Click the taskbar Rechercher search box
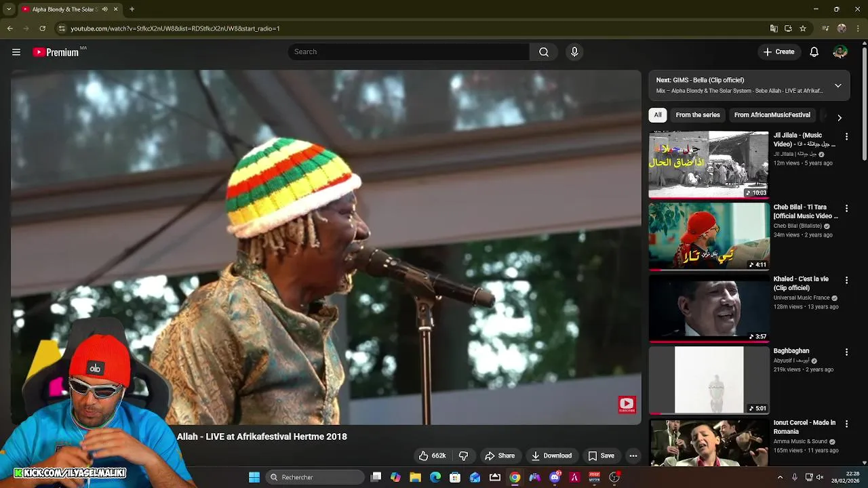The height and width of the screenshot is (488, 868). (x=315, y=477)
